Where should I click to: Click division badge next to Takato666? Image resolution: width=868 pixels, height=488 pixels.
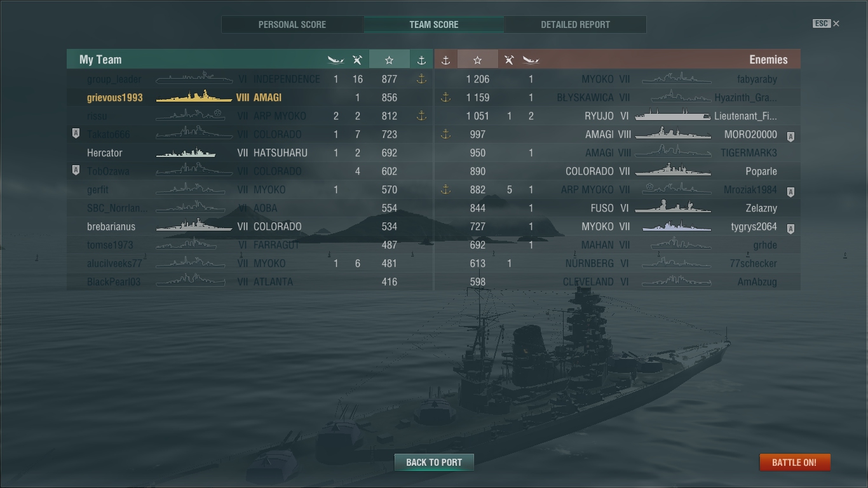(76, 134)
